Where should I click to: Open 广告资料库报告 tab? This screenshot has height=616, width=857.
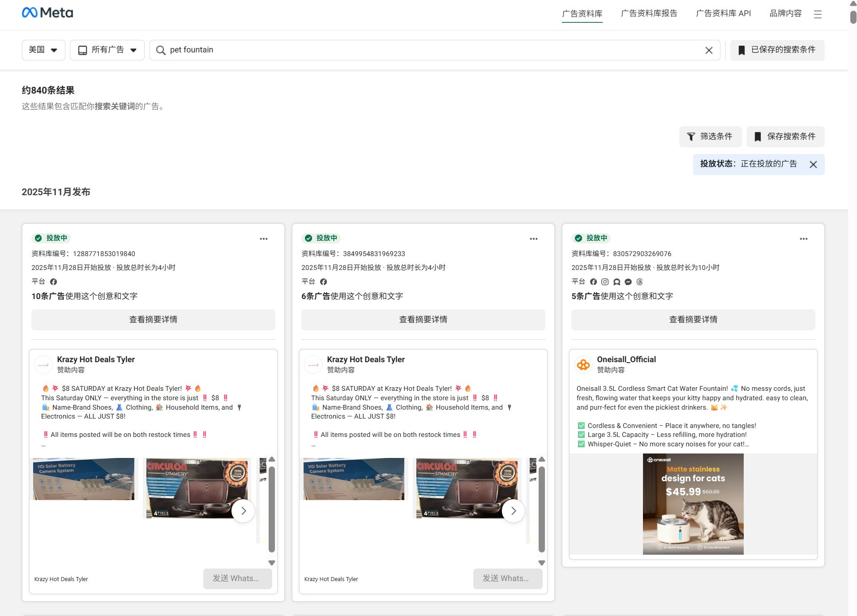click(x=649, y=13)
